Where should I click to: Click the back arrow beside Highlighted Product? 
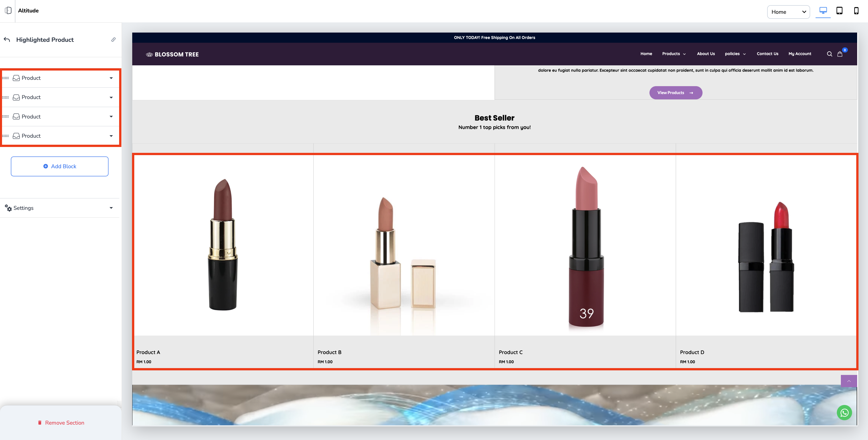[x=7, y=40]
